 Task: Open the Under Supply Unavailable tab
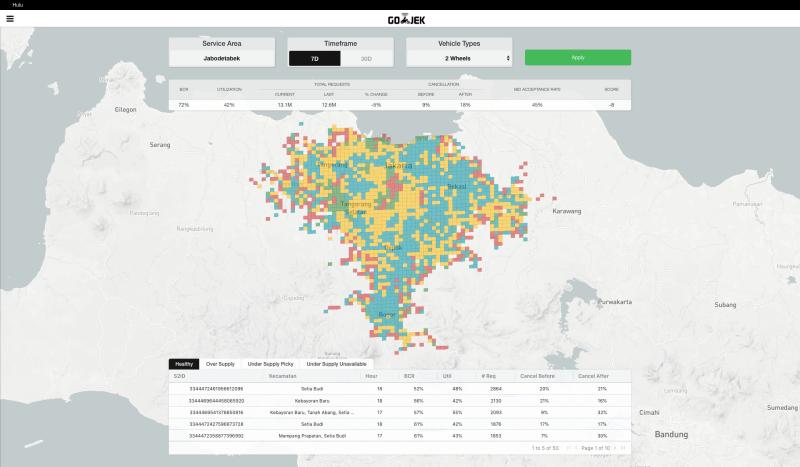point(337,364)
